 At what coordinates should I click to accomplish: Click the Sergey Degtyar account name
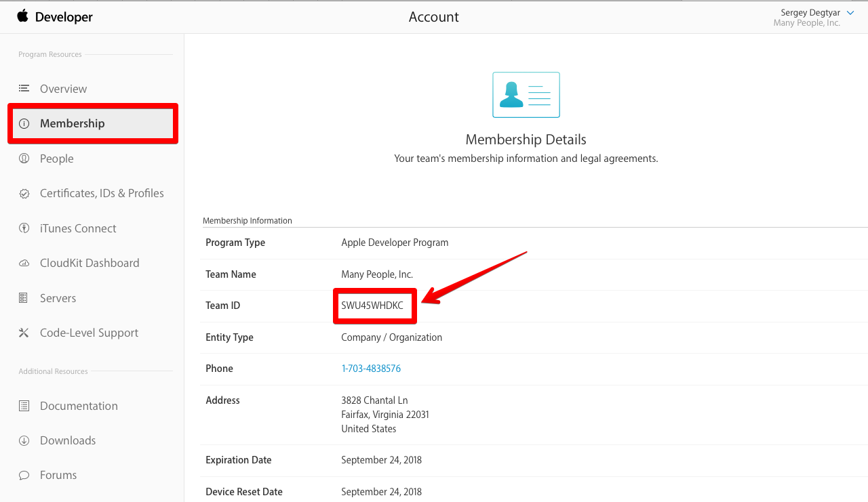[x=810, y=13]
